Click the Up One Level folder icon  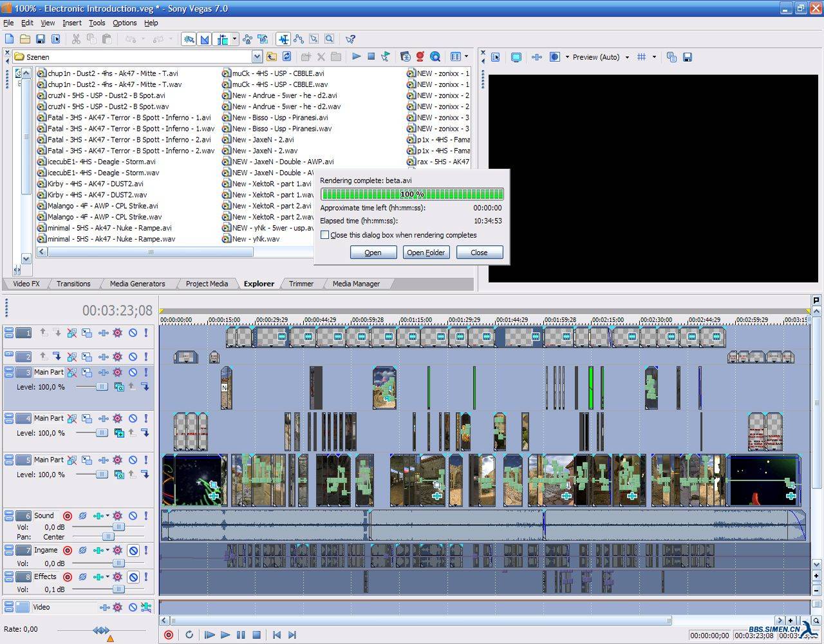272,57
